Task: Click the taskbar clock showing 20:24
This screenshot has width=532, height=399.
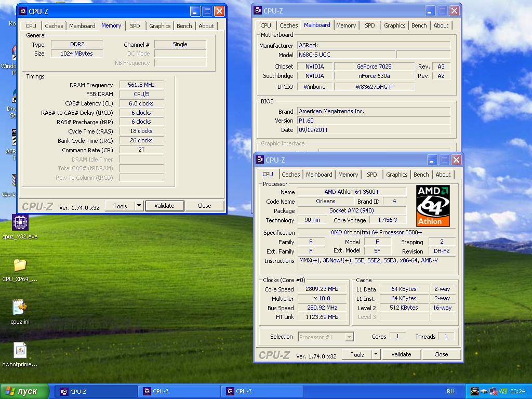Action: tap(517, 391)
